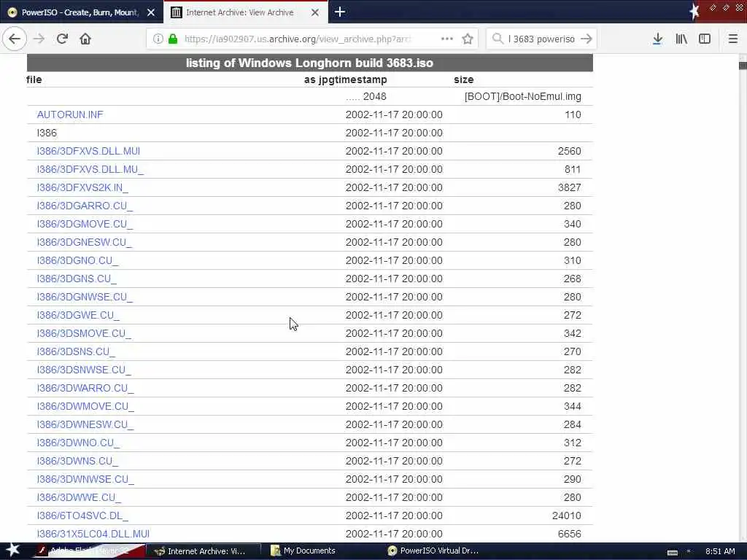
Task: Click size value 24010
Action: pos(566,516)
